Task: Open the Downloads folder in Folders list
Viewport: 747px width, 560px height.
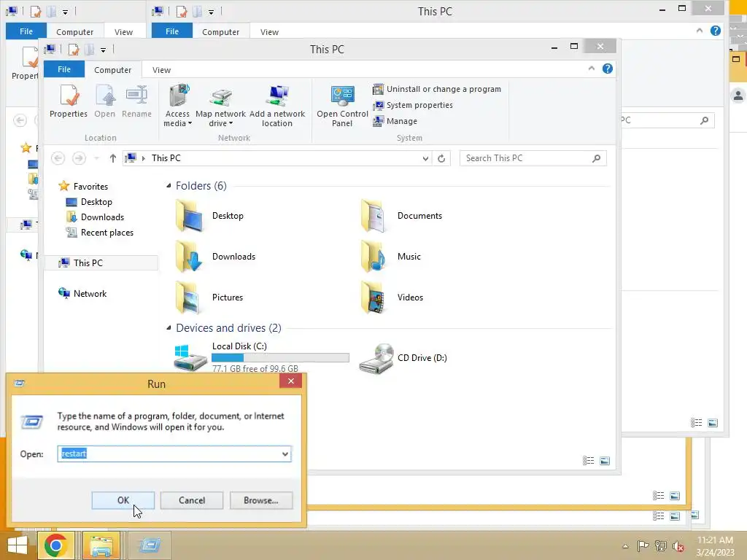Action: coord(215,257)
